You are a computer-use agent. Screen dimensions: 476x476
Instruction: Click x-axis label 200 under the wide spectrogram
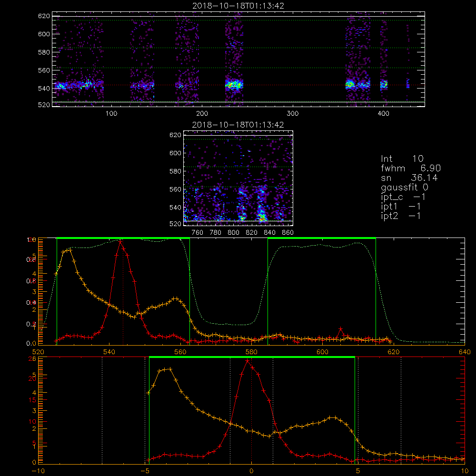(x=202, y=114)
